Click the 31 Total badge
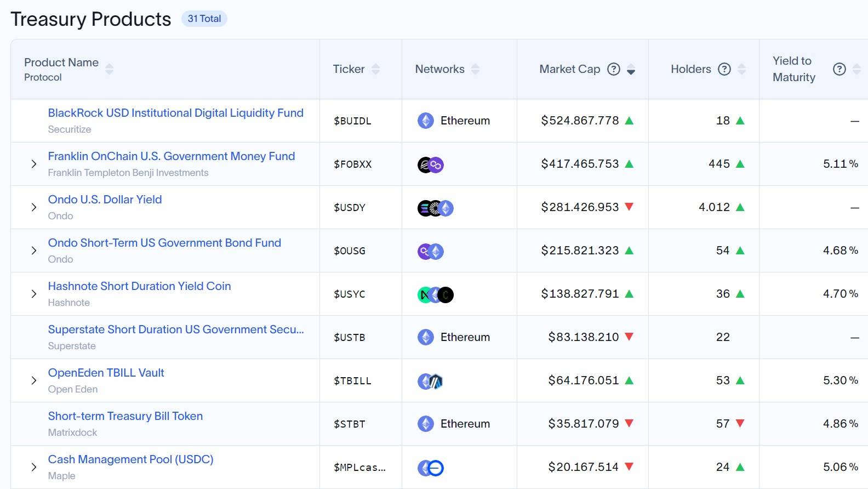Viewport: 868px width, 489px height. pos(204,19)
